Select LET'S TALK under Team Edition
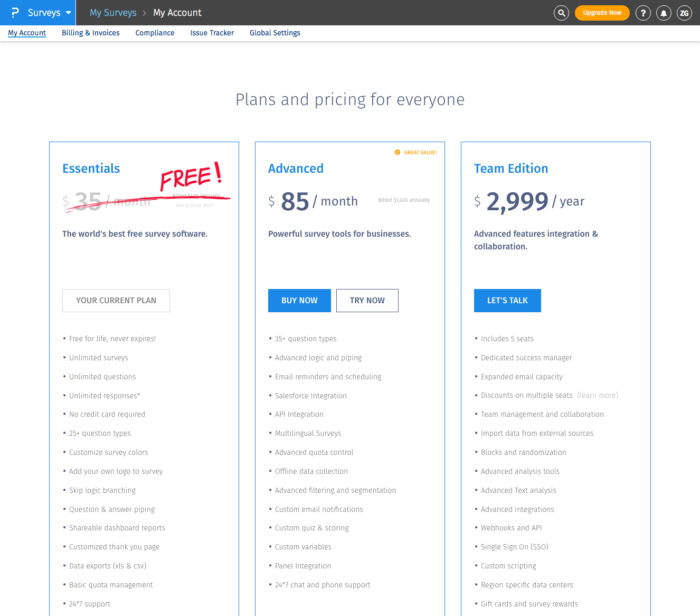Image resolution: width=700 pixels, height=616 pixels. 507,300
